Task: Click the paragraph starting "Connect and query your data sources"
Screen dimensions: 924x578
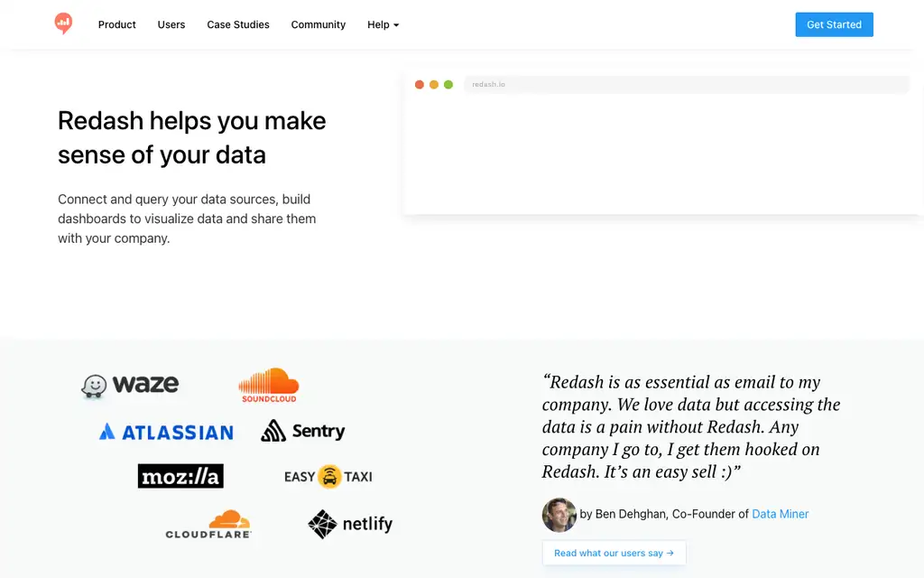Action: (x=187, y=219)
